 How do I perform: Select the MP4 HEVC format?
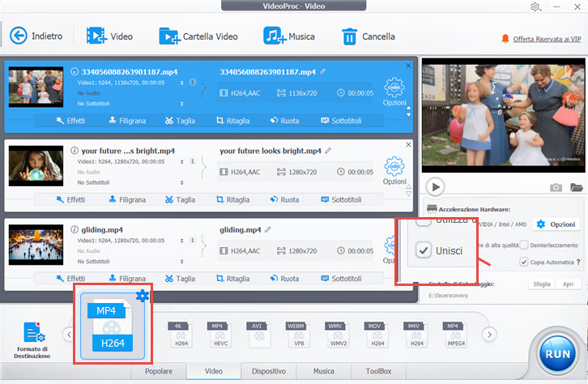click(220, 334)
